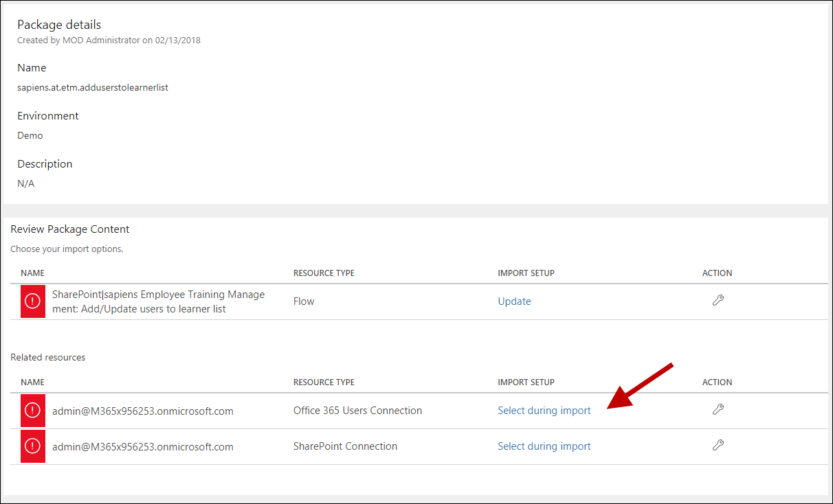Click the package name sapiens.at.etm.adduserstolearnerlist

pos(93,87)
